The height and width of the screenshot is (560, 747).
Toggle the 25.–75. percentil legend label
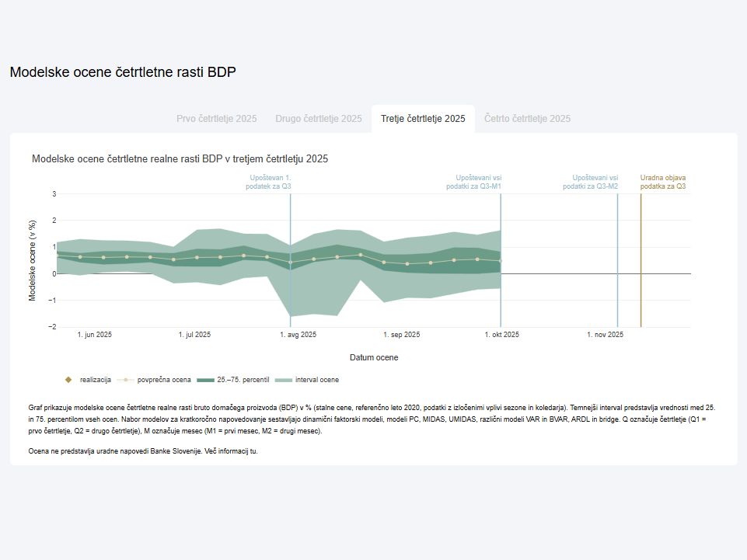point(243,380)
